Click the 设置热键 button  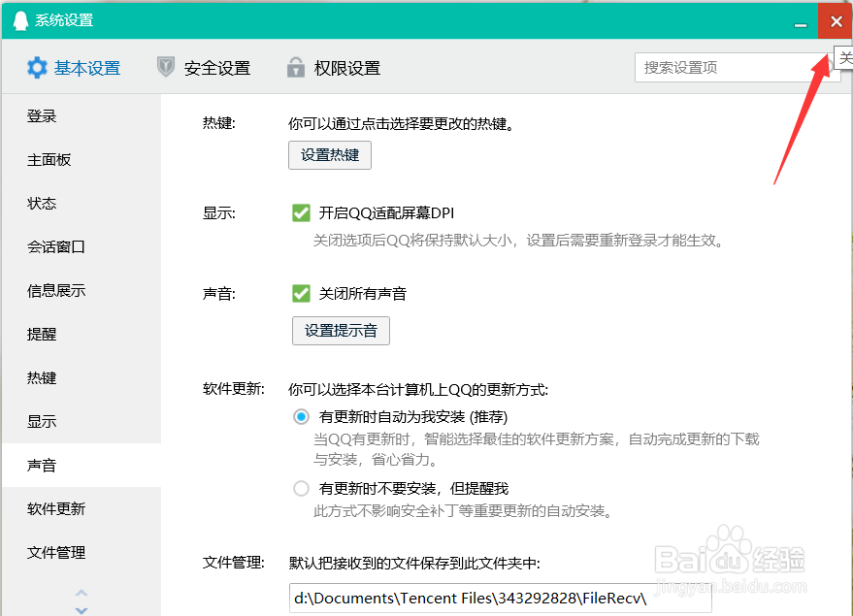point(330,155)
